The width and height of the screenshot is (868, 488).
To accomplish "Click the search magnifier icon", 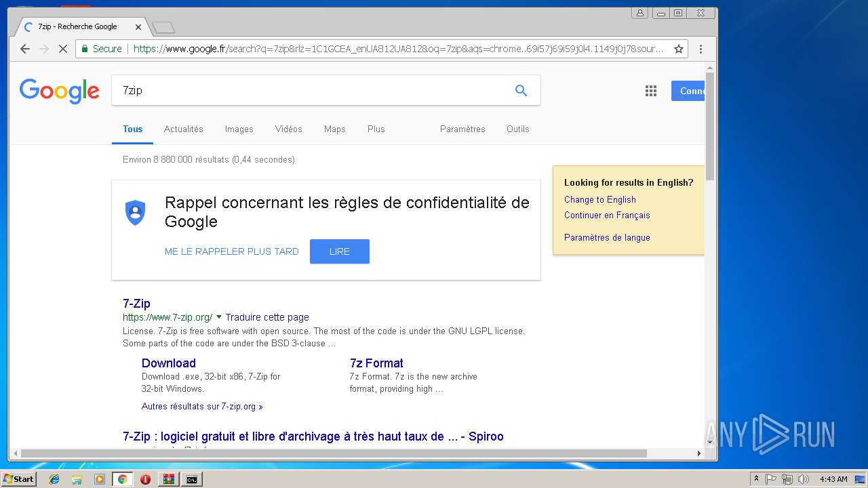I will click(521, 90).
